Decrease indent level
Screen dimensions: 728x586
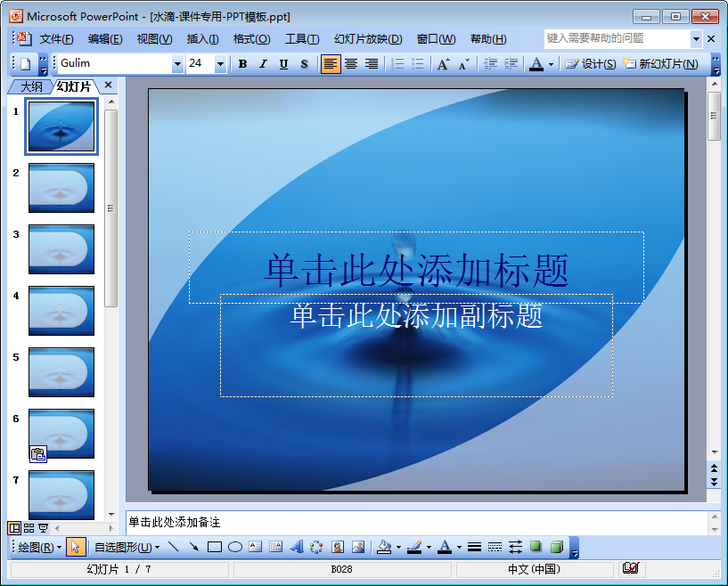point(490,64)
